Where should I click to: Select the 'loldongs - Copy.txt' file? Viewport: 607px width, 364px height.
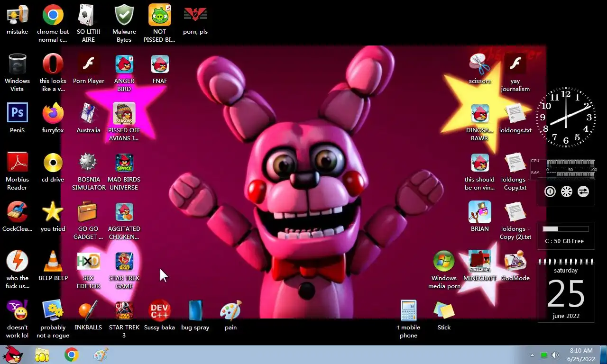515,163
